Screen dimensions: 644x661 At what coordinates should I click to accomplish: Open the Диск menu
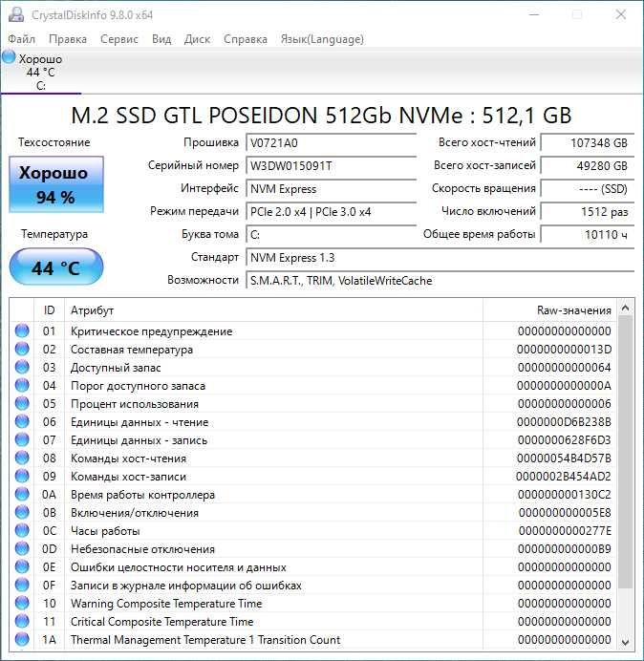[x=197, y=39]
